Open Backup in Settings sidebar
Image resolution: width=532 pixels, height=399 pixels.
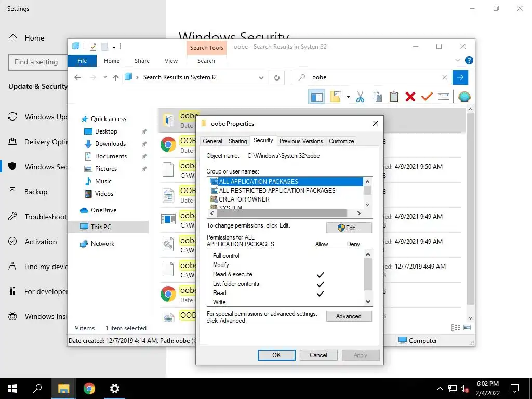click(x=36, y=192)
